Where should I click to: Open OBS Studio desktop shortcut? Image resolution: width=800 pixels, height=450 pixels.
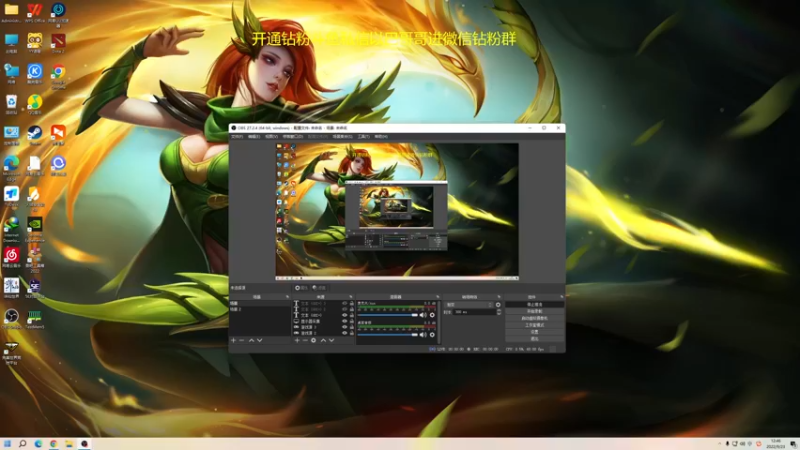pyautogui.click(x=11, y=319)
